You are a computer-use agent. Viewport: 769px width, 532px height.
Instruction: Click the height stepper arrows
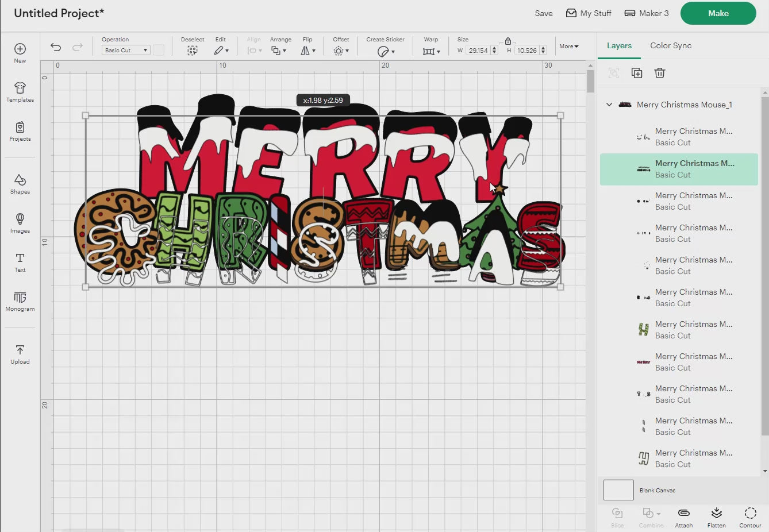[543, 51]
